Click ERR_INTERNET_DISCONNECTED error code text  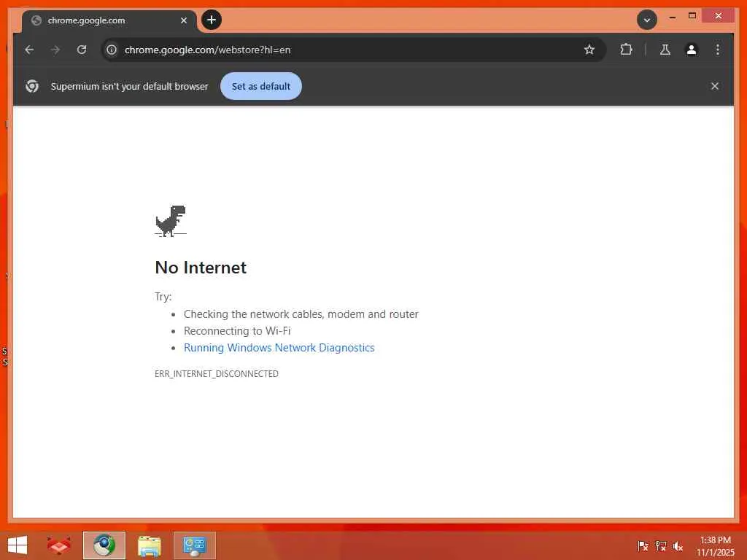(x=216, y=374)
